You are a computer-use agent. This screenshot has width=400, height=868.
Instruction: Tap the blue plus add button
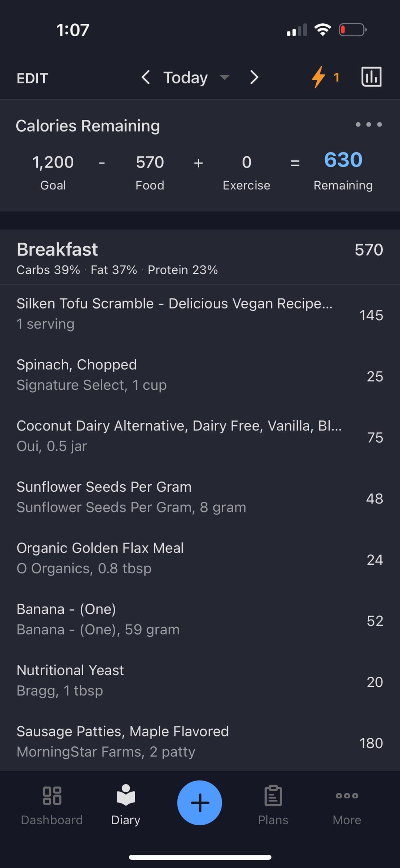point(200,802)
